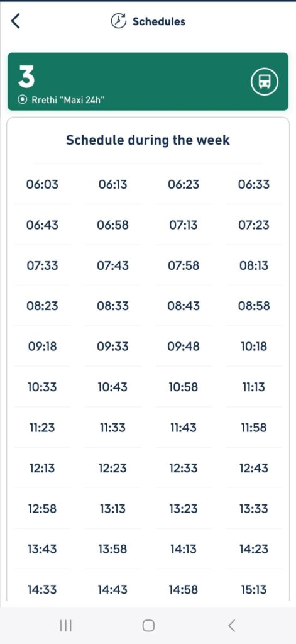Select the 06:03 departure time

(42, 184)
